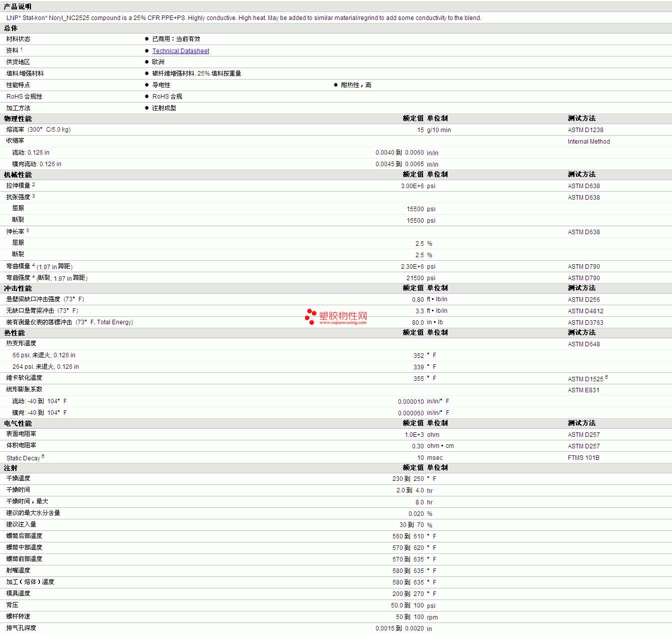This screenshot has height=634, width=672.
Task: Select the 注射成型 processing method text
Action: (x=164, y=108)
